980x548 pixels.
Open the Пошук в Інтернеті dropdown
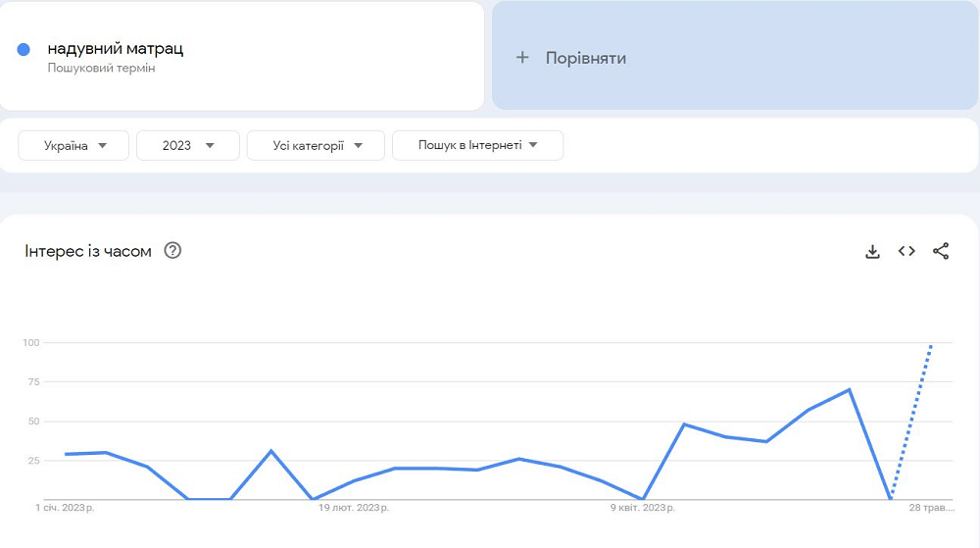[477, 145]
